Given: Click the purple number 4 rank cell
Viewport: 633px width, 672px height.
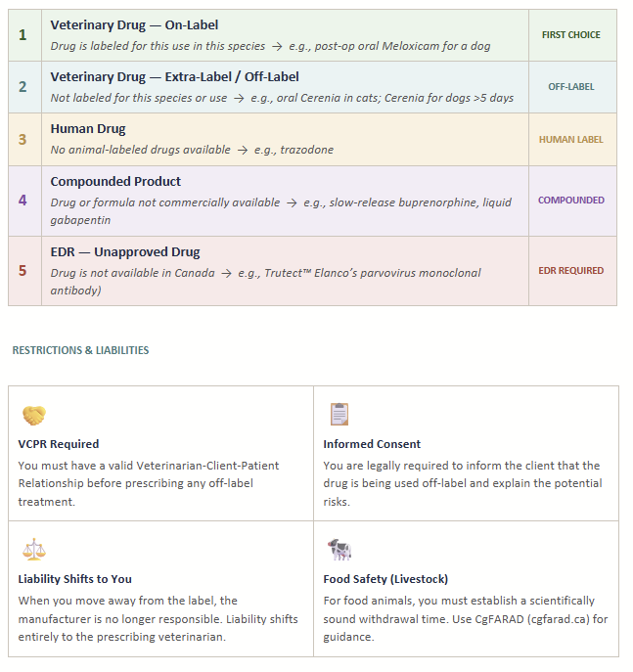Looking at the screenshot, I should (x=23, y=201).
